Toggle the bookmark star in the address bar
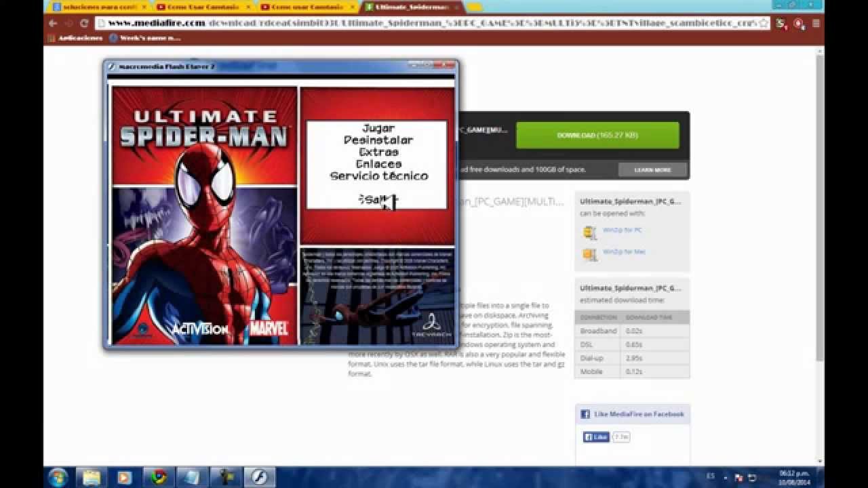 tap(762, 22)
